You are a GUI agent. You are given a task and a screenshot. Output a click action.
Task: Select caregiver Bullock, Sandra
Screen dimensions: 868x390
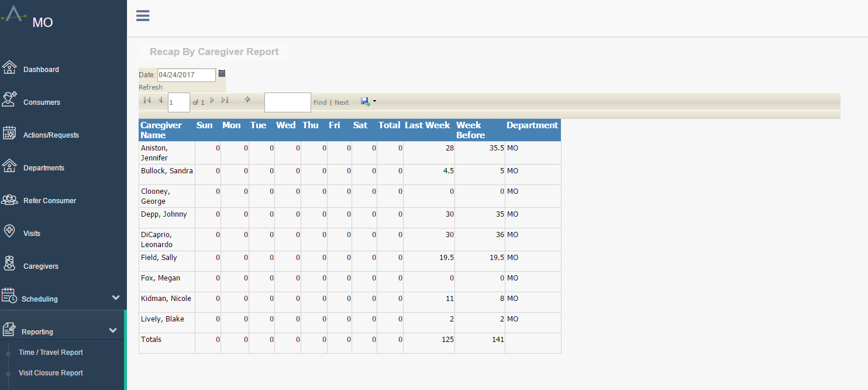point(167,171)
